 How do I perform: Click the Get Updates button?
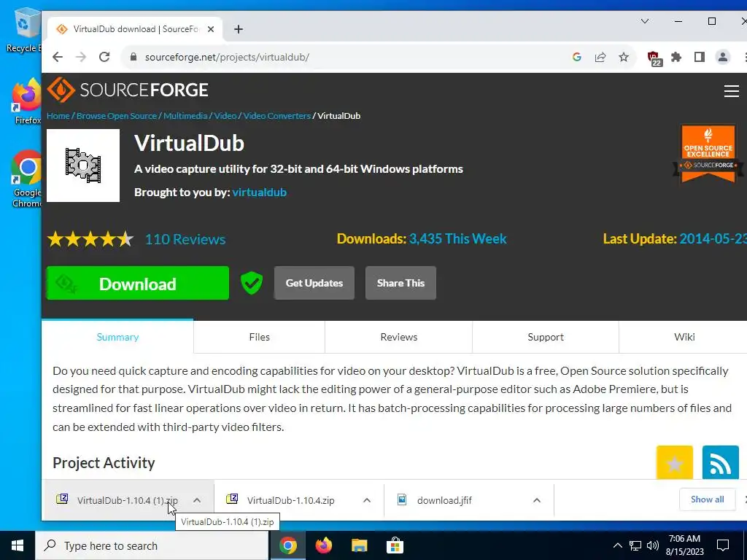[x=314, y=283]
